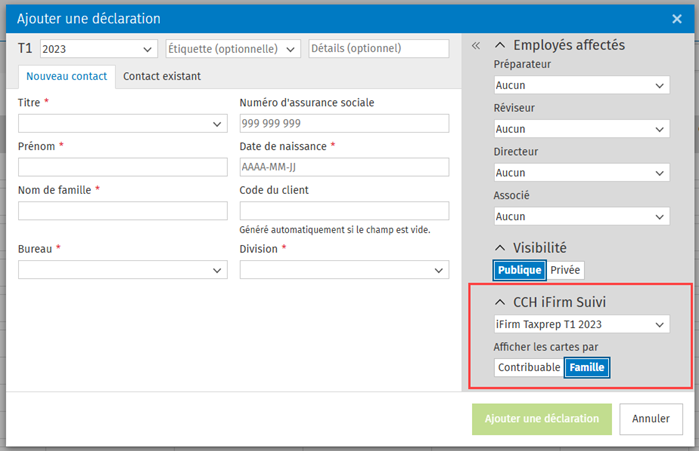The height and width of the screenshot is (451, 699).
Task: Collapse the CCH iFirm Suivi section
Action: [499, 302]
